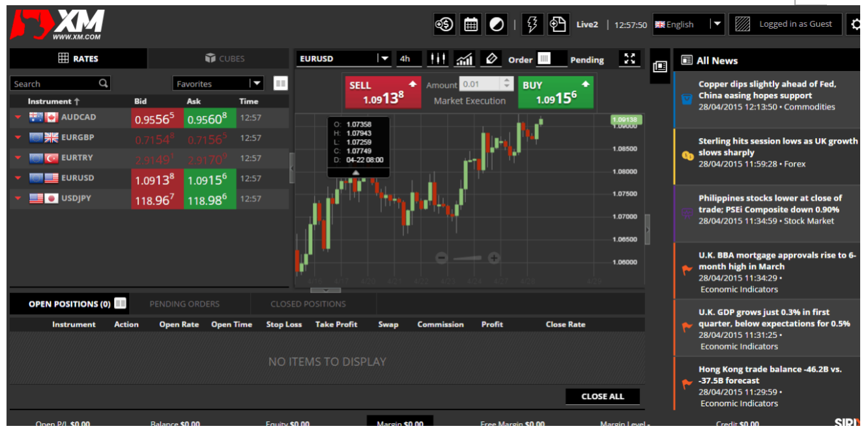This screenshot has height=435, width=868.
Task: Expand chart to fullscreen
Action: 629,59
